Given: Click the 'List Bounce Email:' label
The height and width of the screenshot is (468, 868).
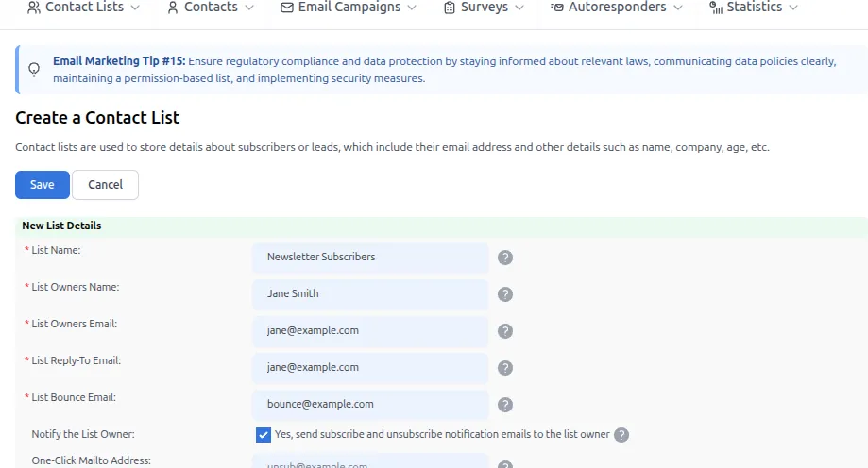Looking at the screenshot, I should coord(74,397).
